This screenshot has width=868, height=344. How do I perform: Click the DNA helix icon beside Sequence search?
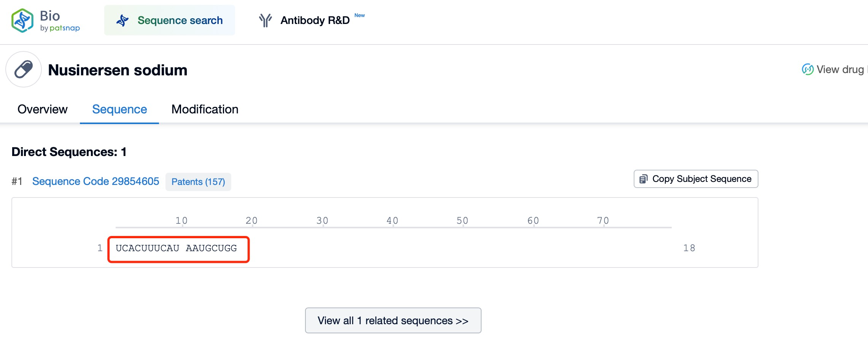[x=122, y=21]
